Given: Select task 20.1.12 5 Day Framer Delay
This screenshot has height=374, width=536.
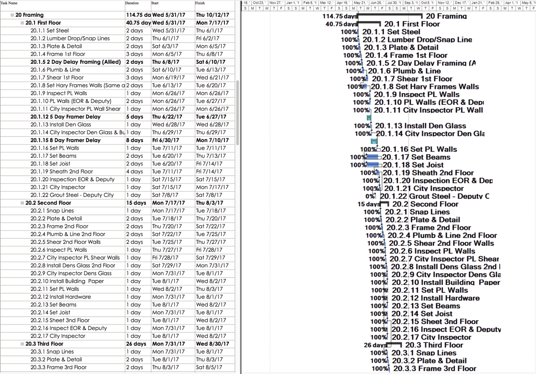Looking at the screenshot, I should (65, 117).
